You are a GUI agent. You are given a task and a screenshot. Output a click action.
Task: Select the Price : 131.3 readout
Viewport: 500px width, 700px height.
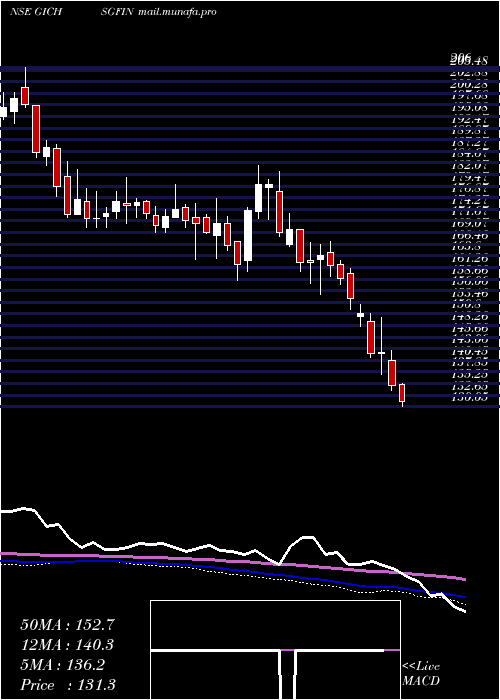[x=68, y=685]
